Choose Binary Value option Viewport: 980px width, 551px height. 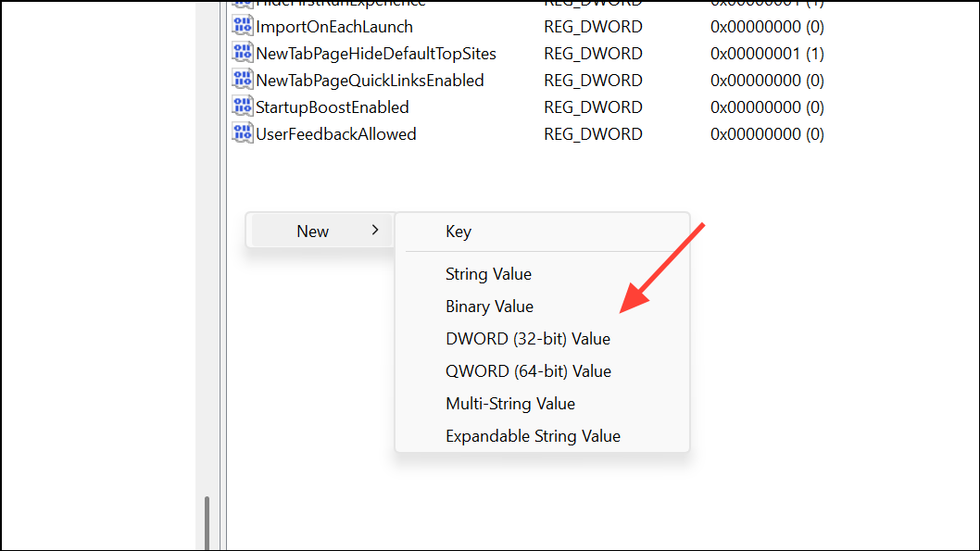point(489,306)
